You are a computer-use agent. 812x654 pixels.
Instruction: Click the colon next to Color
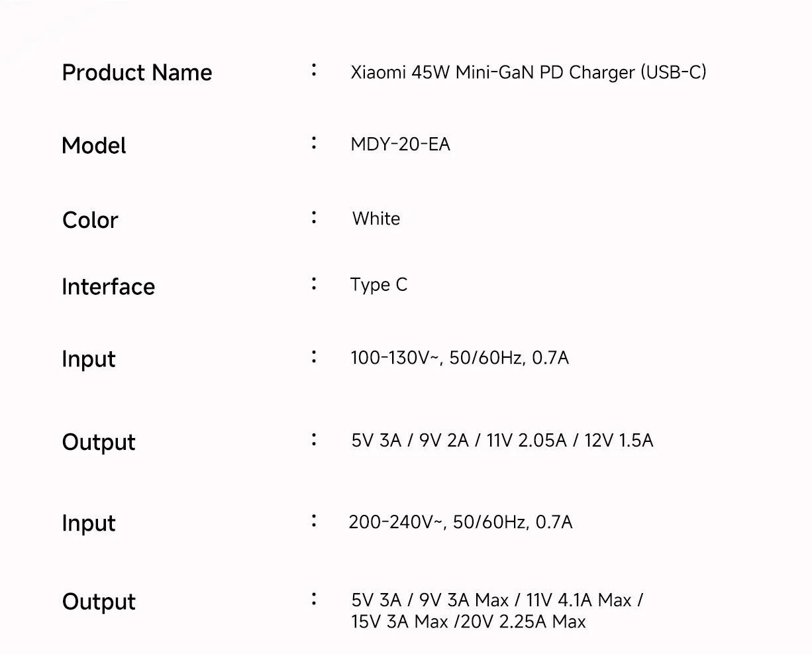point(314,217)
